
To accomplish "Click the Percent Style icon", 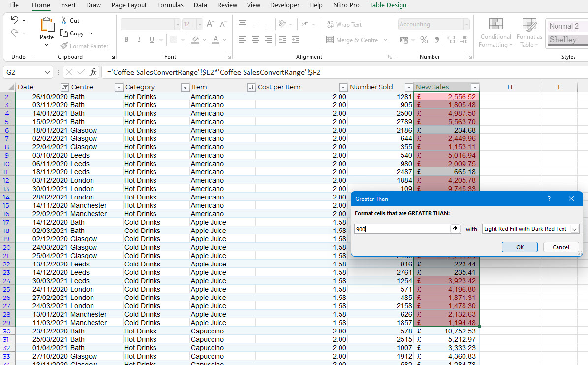I will click(x=424, y=40).
